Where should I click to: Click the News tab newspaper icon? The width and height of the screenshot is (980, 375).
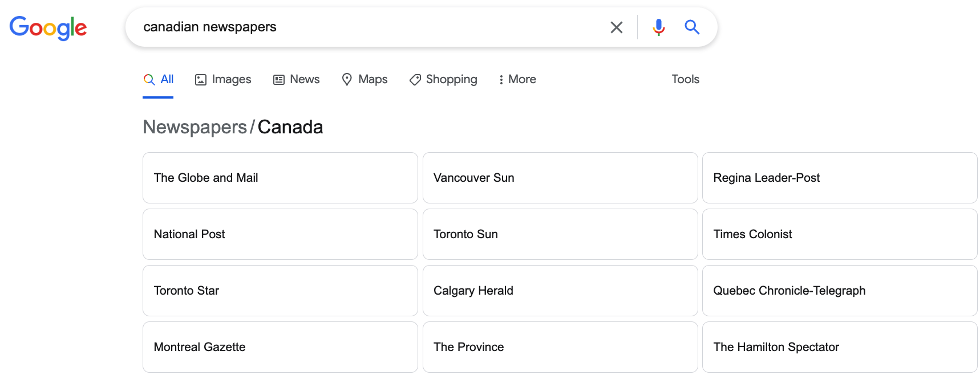pos(279,80)
